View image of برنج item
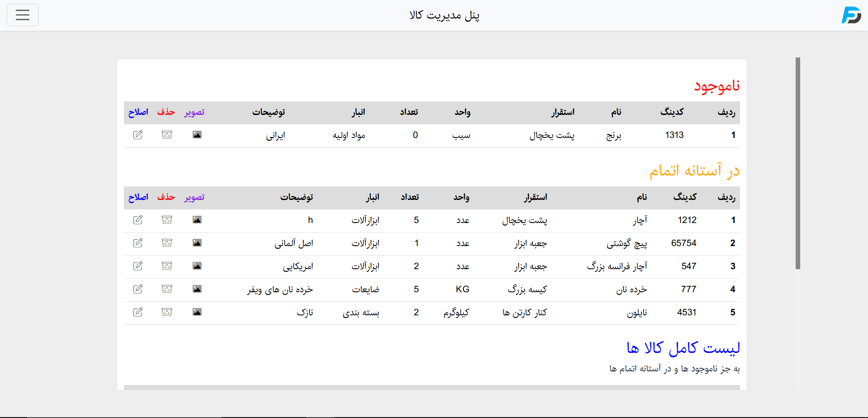Viewport: 868px width, 418px height. pyautogui.click(x=197, y=135)
